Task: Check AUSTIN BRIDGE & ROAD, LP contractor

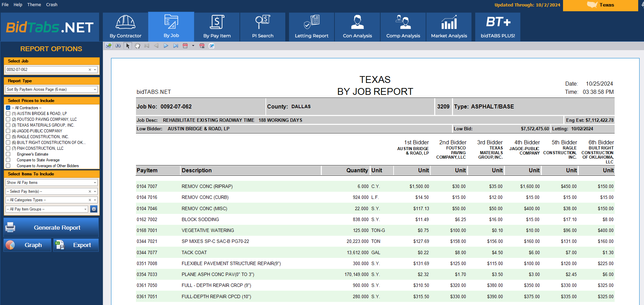Action: (x=8, y=114)
